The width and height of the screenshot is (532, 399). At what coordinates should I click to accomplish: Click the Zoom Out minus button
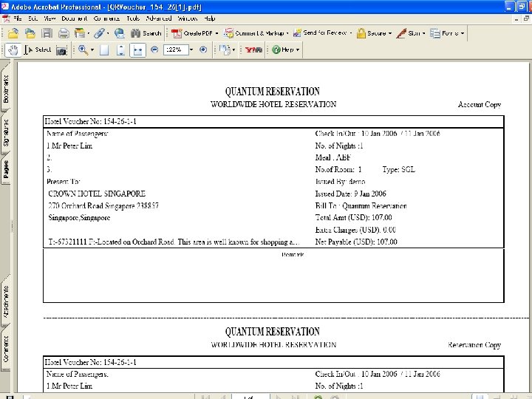point(154,50)
